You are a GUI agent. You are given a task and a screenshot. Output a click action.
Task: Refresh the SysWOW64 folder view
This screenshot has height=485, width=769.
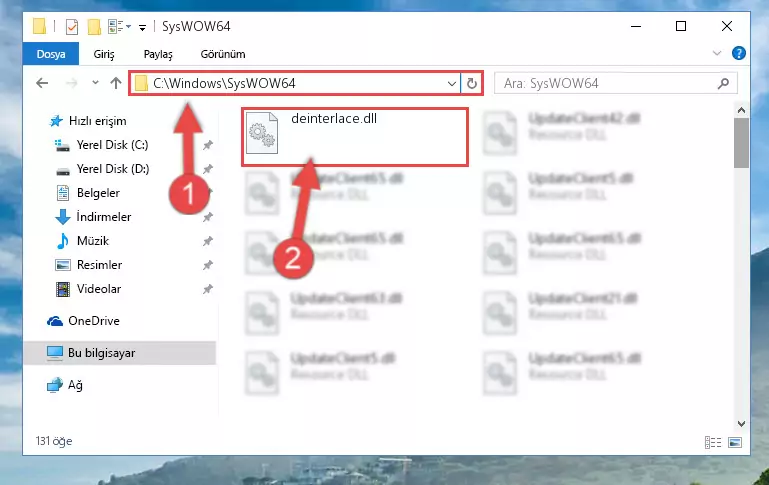coord(472,84)
